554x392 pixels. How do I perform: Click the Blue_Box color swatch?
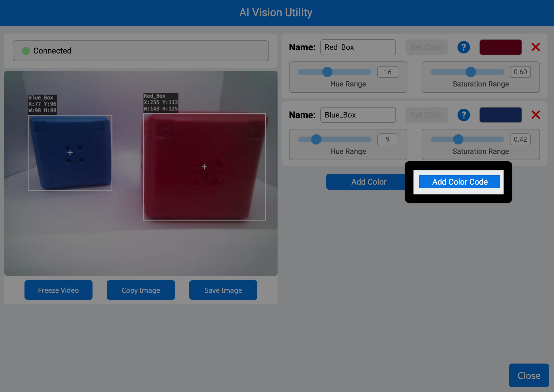[500, 115]
